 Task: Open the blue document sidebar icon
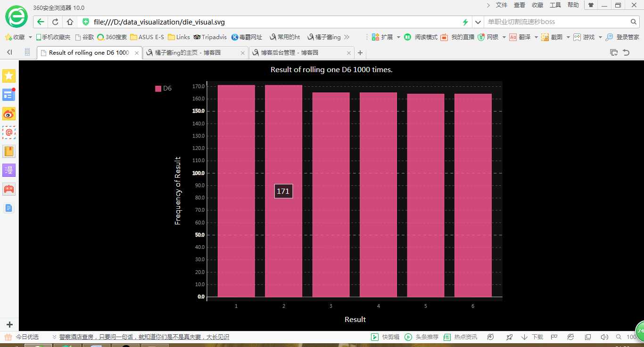click(x=9, y=208)
